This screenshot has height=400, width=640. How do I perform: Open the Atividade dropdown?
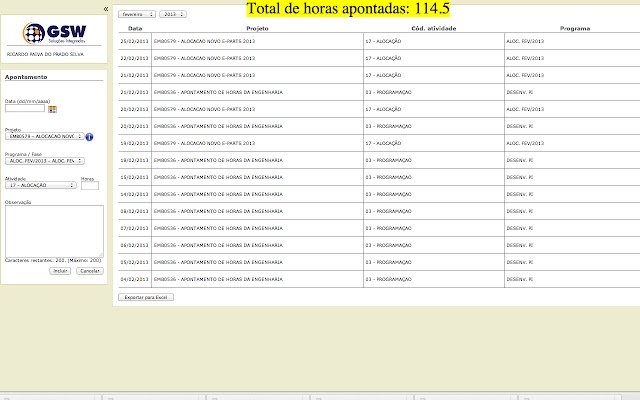[40, 185]
